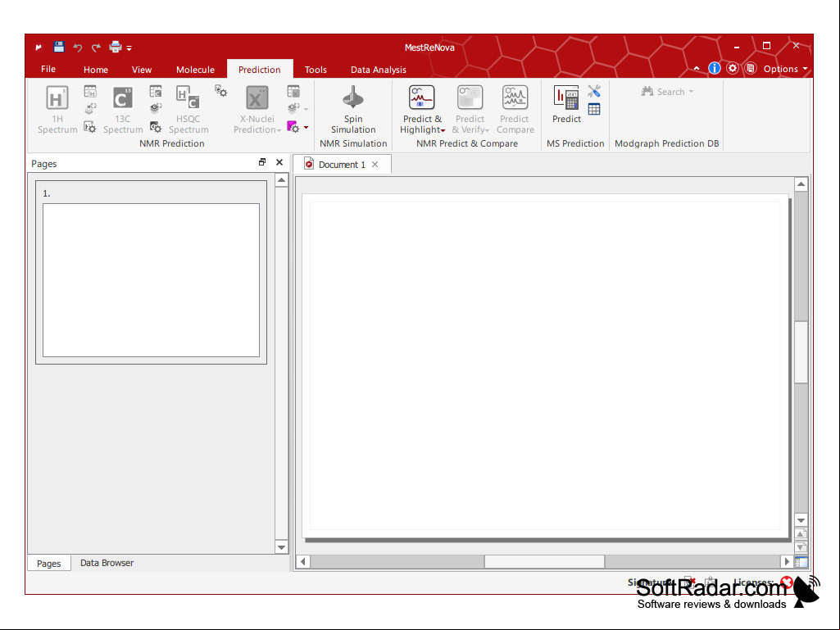Click the red Licenses error icon
The width and height of the screenshot is (840, 630).
coord(787,582)
